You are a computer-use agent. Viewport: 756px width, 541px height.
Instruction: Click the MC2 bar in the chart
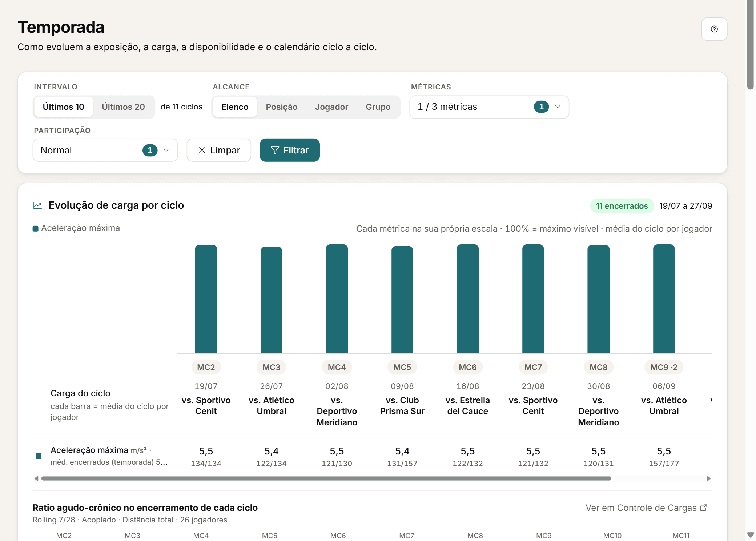tap(206, 299)
